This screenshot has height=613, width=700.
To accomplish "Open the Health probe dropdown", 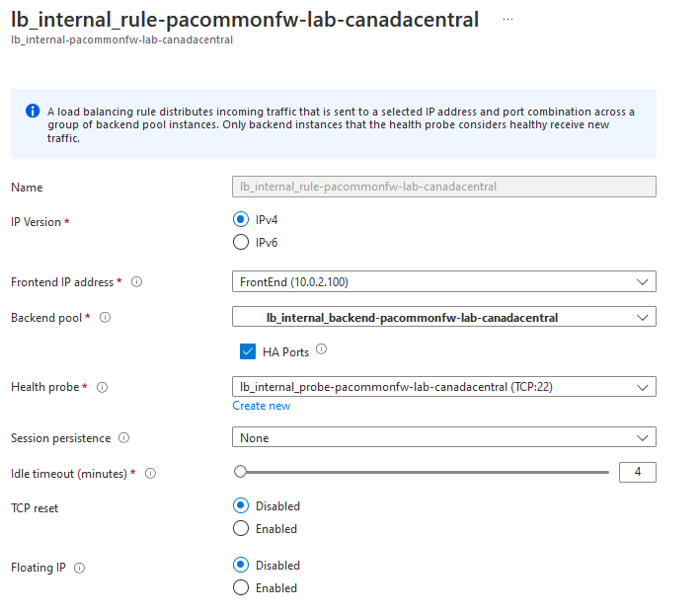I will coord(443,387).
